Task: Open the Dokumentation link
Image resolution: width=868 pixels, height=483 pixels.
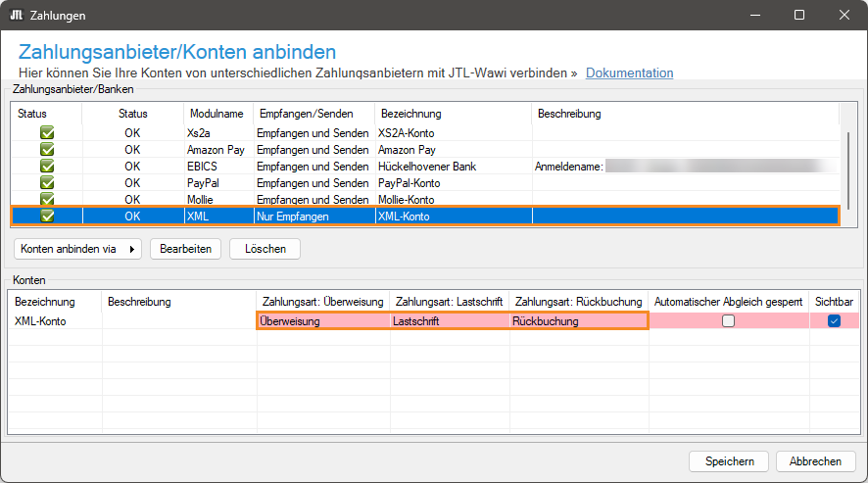Action: [x=629, y=73]
